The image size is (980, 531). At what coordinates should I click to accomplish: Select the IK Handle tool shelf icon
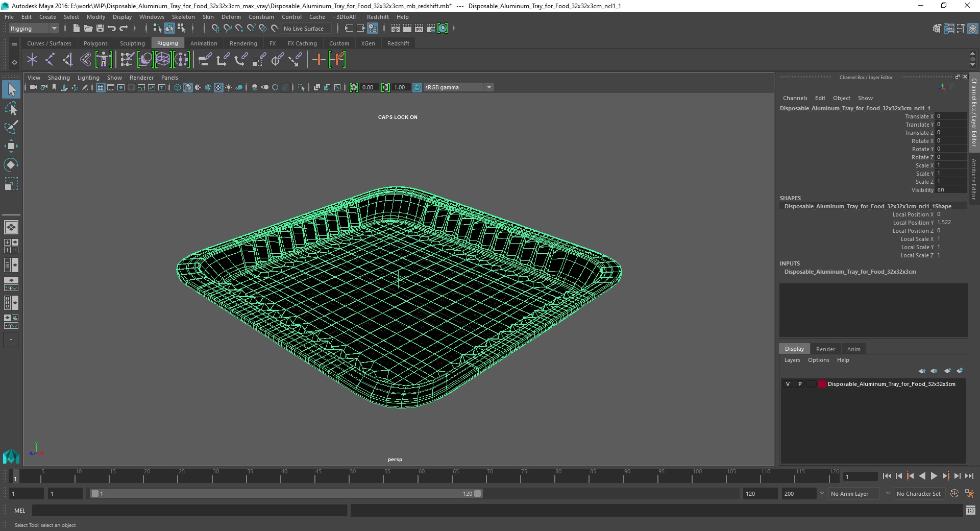tap(68, 60)
